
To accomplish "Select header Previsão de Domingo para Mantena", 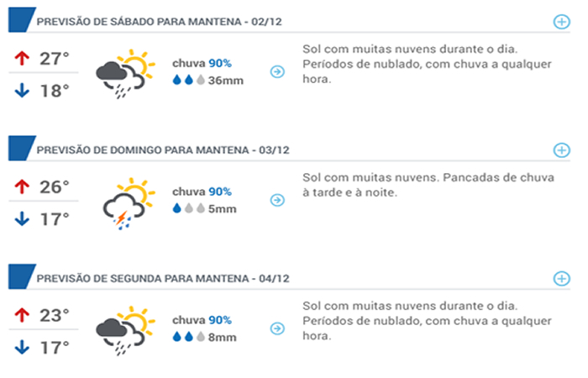I will tap(163, 150).
